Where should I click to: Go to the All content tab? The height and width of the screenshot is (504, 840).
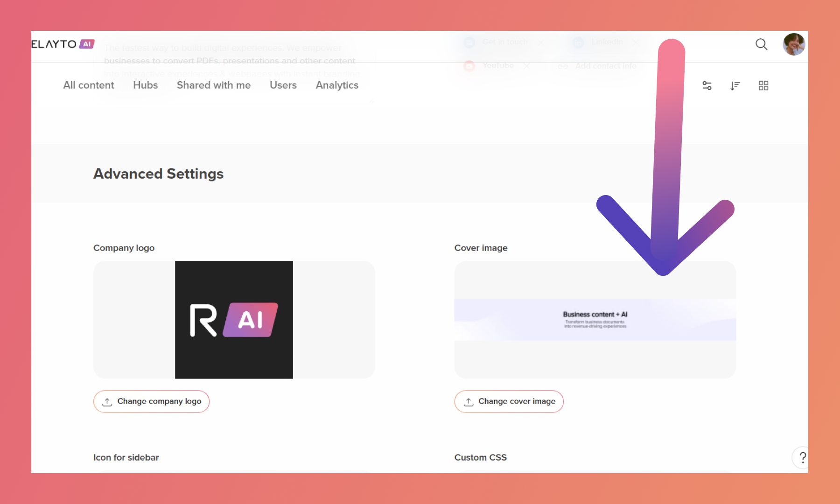[x=89, y=85]
